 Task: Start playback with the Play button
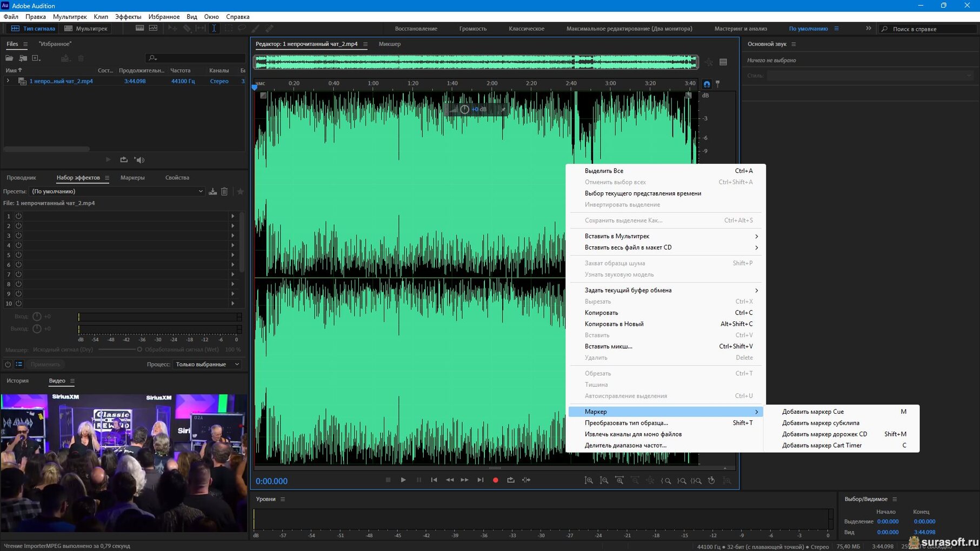[x=403, y=480]
